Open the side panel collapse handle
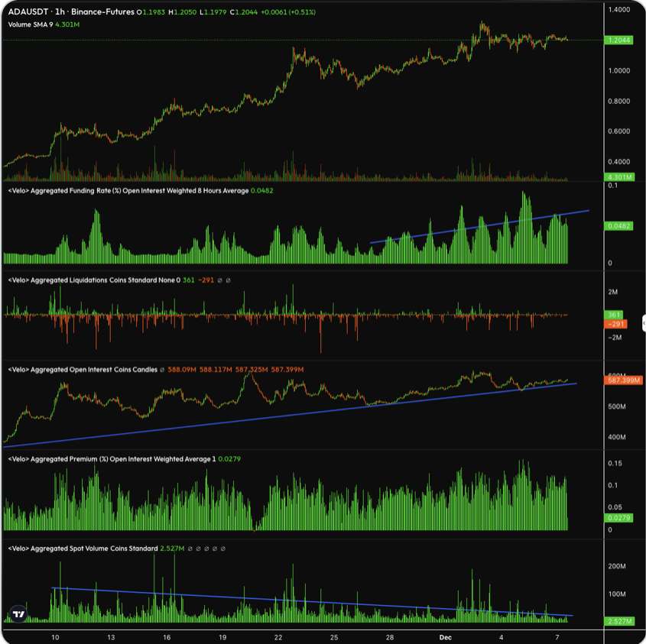 tap(644, 323)
